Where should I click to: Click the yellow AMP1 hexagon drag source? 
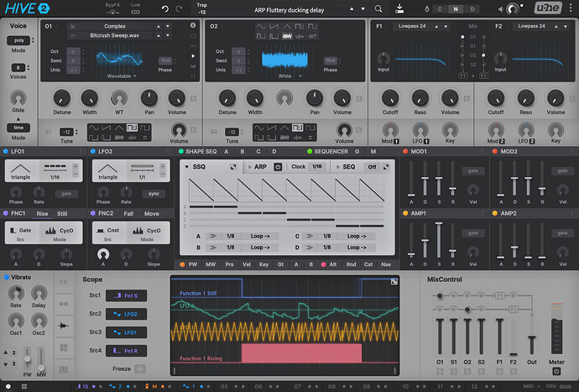pos(405,213)
